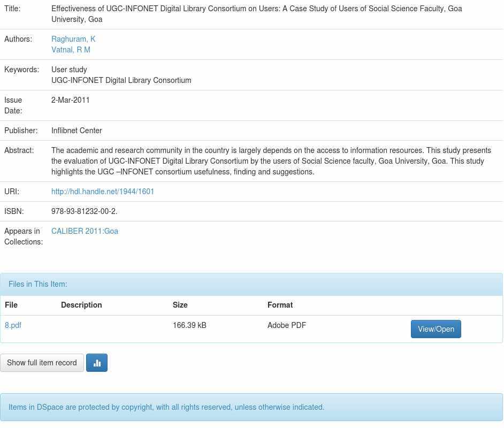Click Show full item record button
Viewport: 504px width, 428px height.
coord(42,363)
